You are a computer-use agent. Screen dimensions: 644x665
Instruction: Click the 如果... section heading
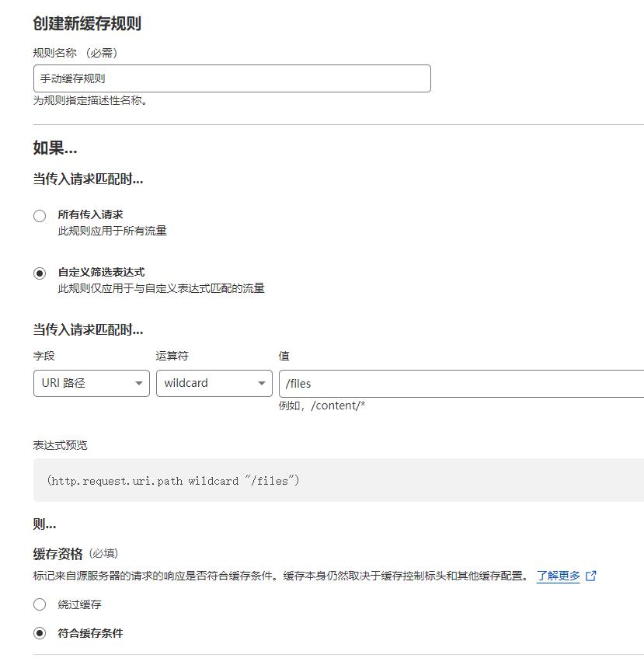[55, 148]
